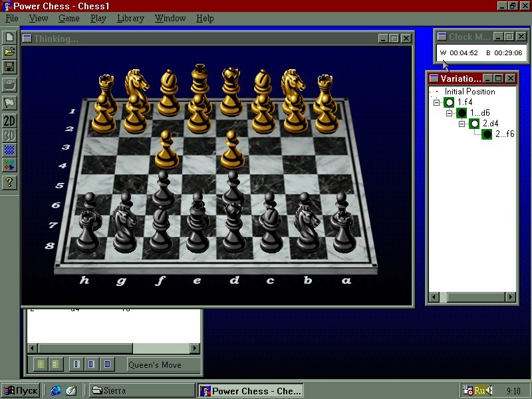532x399 pixels.
Task: Choose the two-column move list icon
Action: tap(91, 364)
